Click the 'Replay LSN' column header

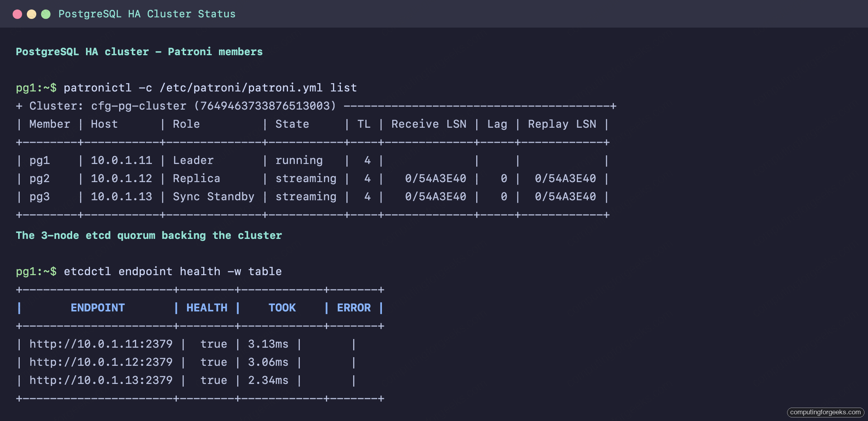point(562,124)
